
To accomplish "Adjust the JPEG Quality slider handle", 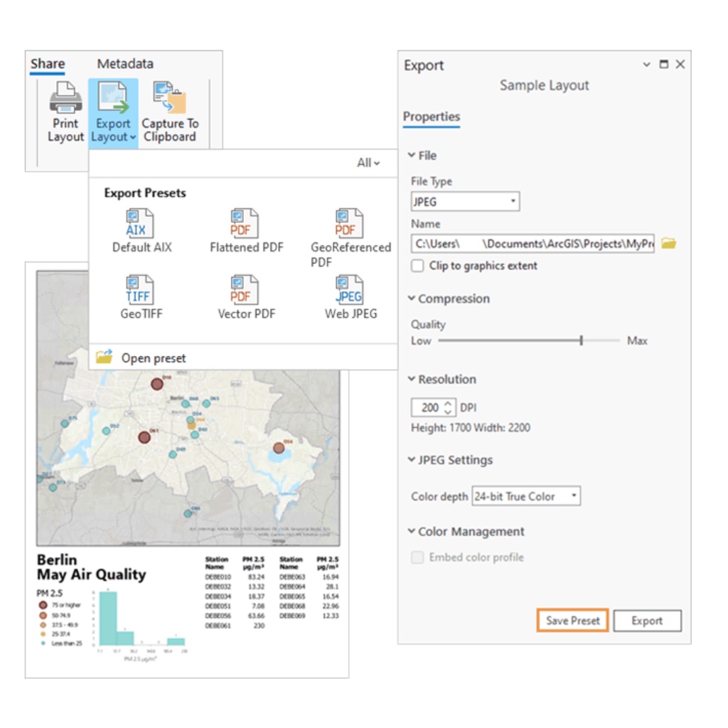I will 582,341.
